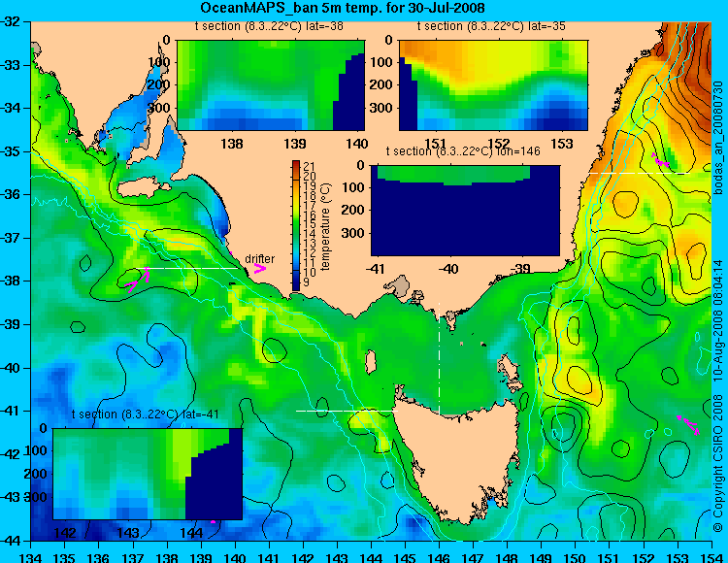Click the white dashed section line near latitude -35

639,173
